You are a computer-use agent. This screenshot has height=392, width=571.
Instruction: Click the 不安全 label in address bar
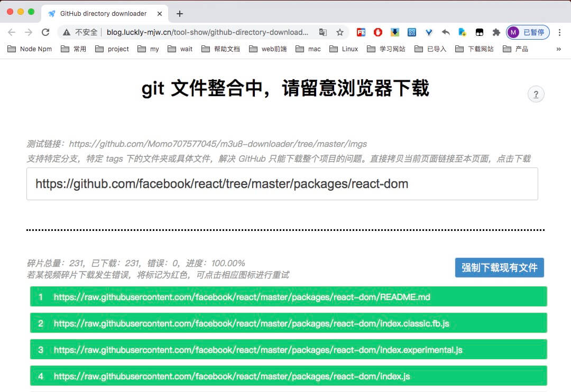(x=86, y=32)
